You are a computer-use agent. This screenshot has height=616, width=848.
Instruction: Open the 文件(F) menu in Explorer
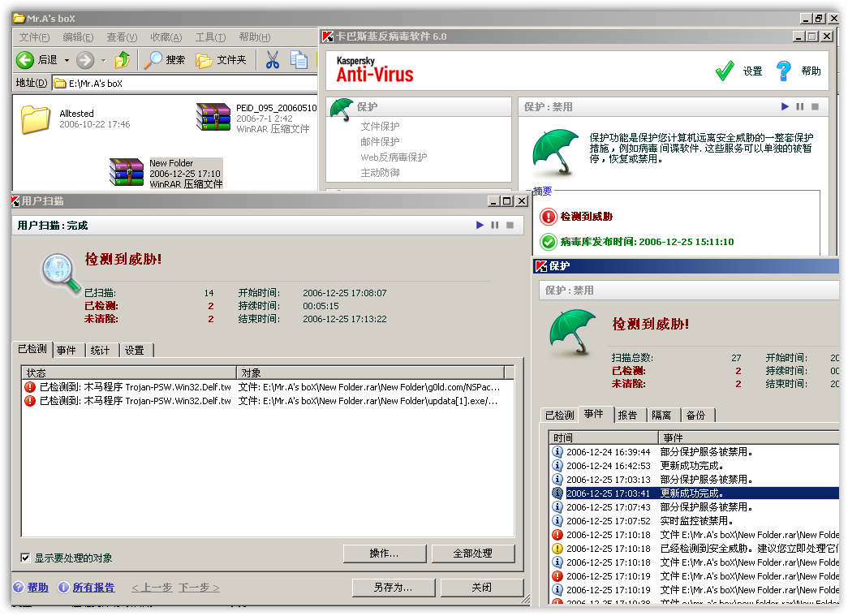pyautogui.click(x=35, y=37)
